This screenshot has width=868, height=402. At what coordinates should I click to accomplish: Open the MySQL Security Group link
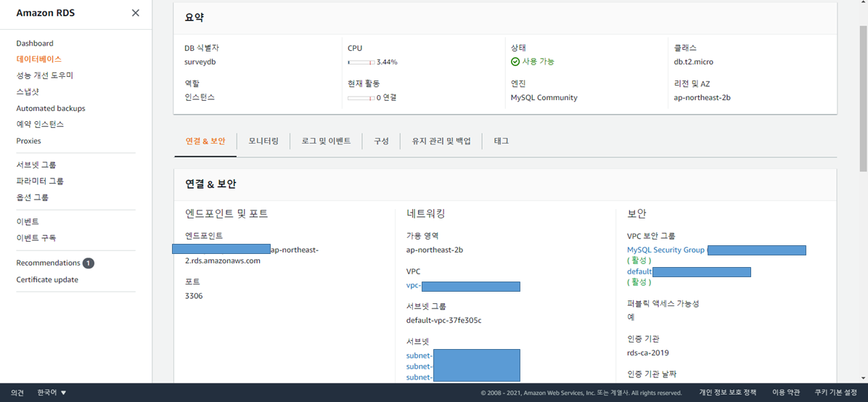[666, 250]
